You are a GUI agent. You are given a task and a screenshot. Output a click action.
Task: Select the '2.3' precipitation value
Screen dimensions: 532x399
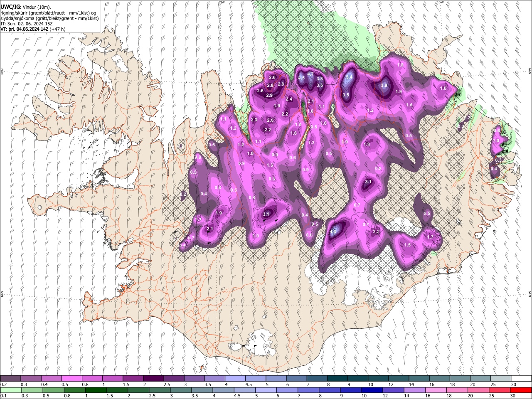(x=254, y=120)
